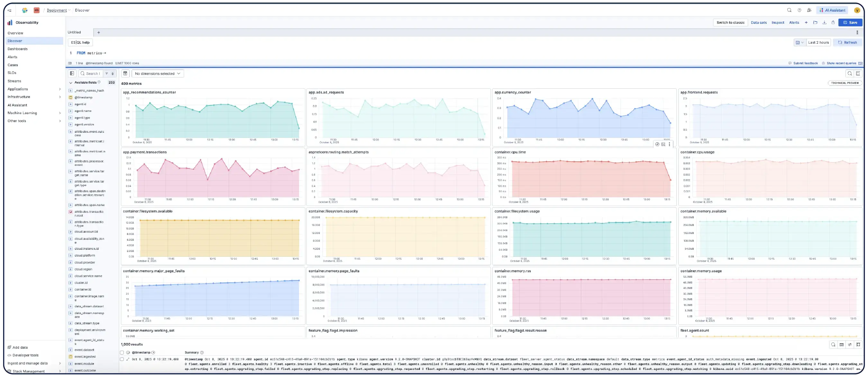Click the share icon next to Save
This screenshot has width=868, height=377.
833,22
